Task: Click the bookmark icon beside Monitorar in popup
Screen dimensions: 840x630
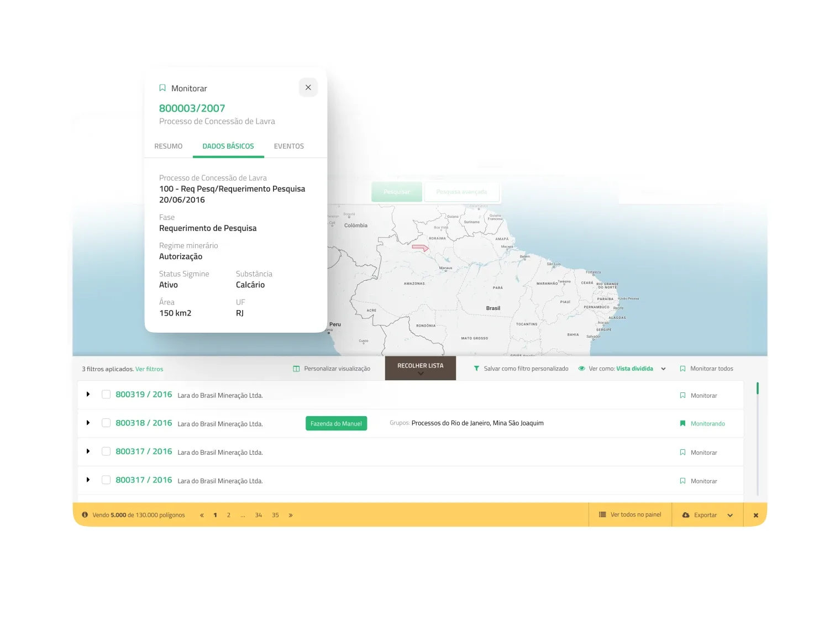Action: pyautogui.click(x=162, y=88)
